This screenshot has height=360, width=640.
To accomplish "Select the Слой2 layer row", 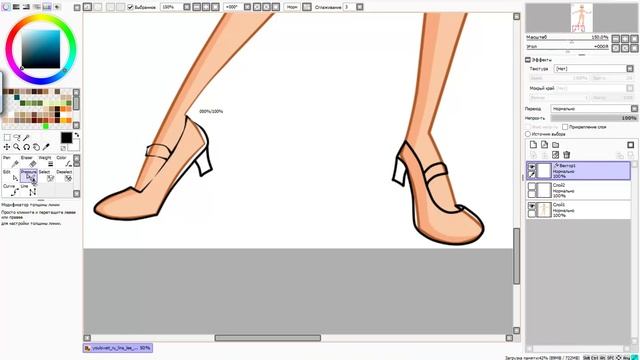I will [x=578, y=190].
